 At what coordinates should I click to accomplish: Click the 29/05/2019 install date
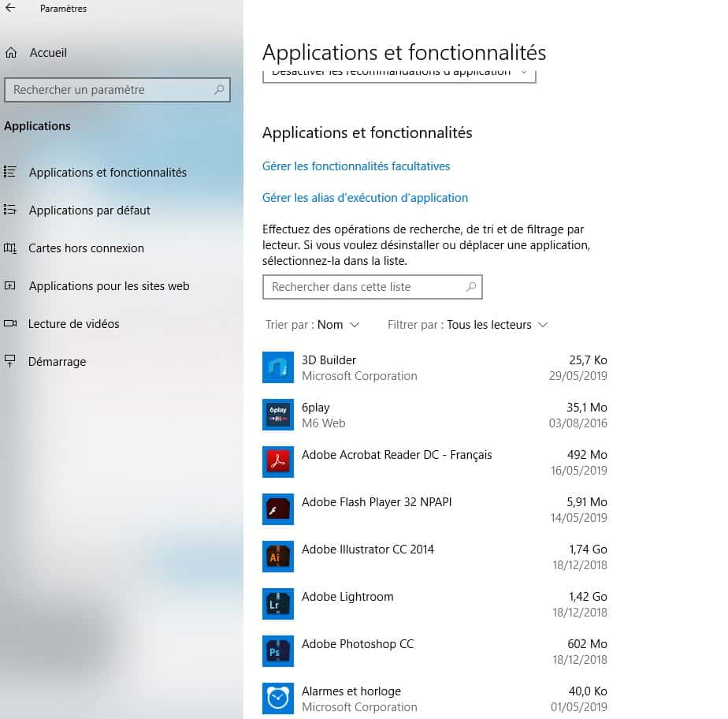[578, 376]
